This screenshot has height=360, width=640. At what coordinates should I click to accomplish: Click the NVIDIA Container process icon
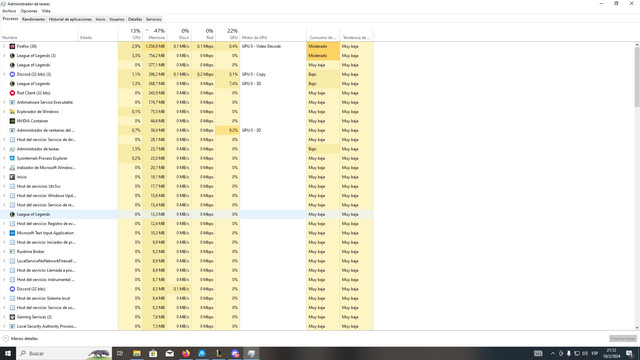tap(12, 121)
